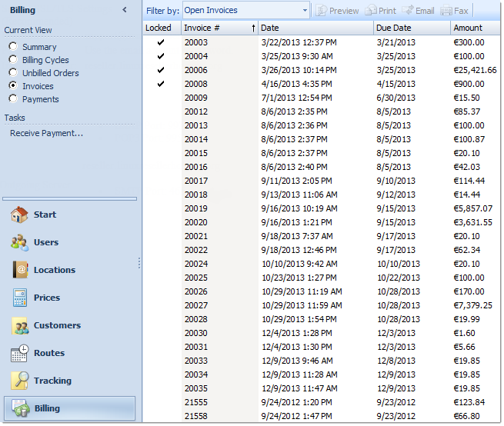504x426 pixels.
Task: Go to the Locations navigation item
Action: (55, 270)
